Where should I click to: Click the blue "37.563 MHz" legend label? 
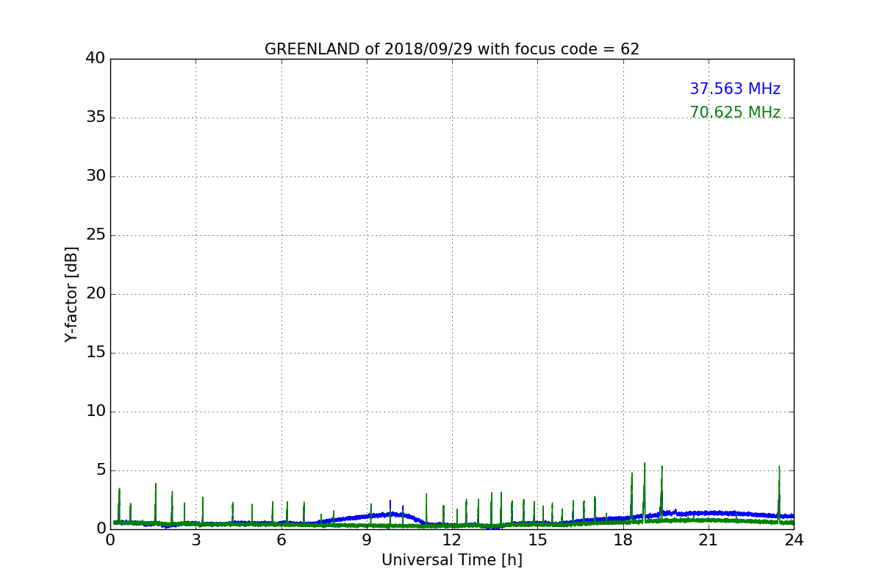(735, 89)
